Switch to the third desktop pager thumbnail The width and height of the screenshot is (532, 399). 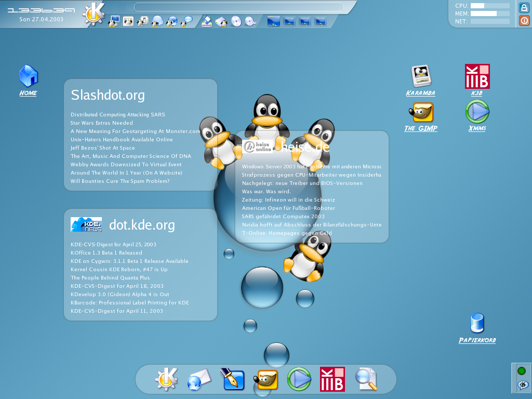point(304,21)
